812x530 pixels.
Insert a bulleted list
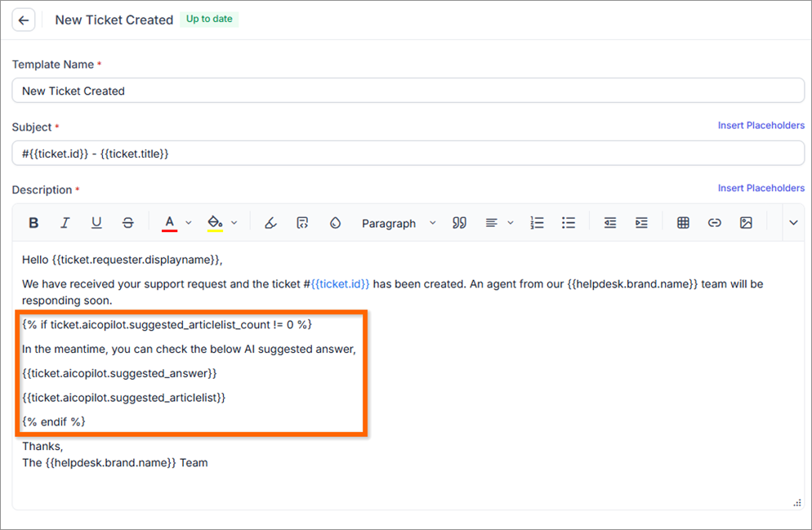click(569, 223)
